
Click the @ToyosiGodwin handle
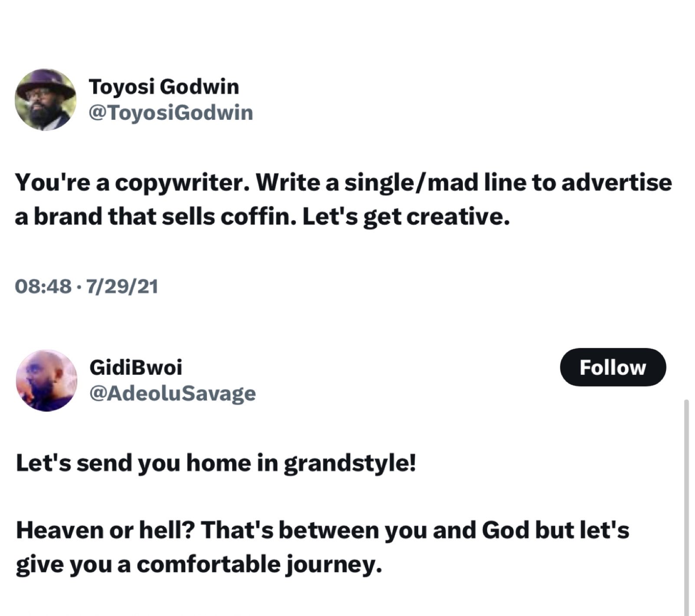point(170,113)
